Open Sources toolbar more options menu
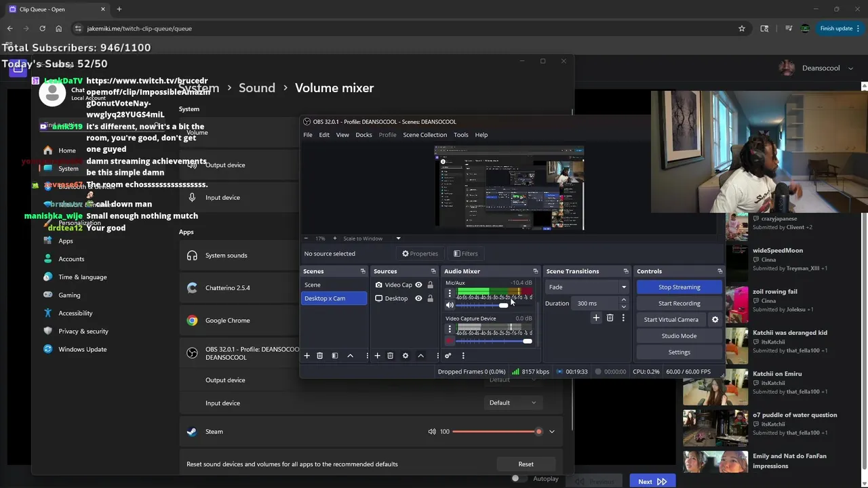The image size is (868, 488). click(x=437, y=356)
